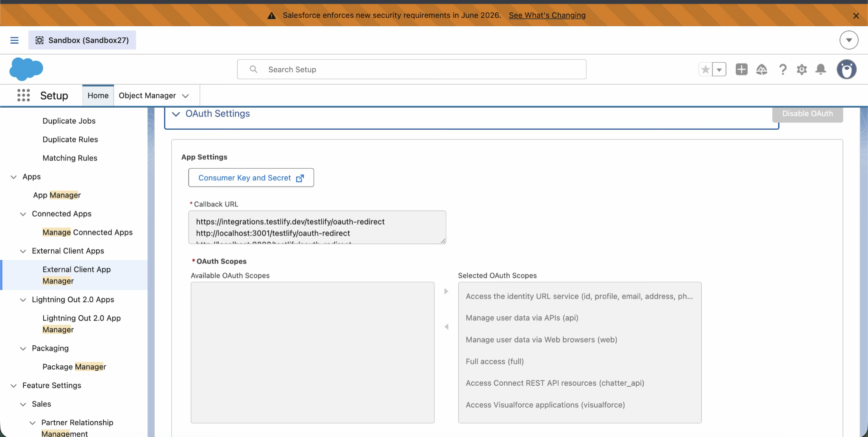Select the identity URL service scope
868x437 pixels.
(x=579, y=296)
